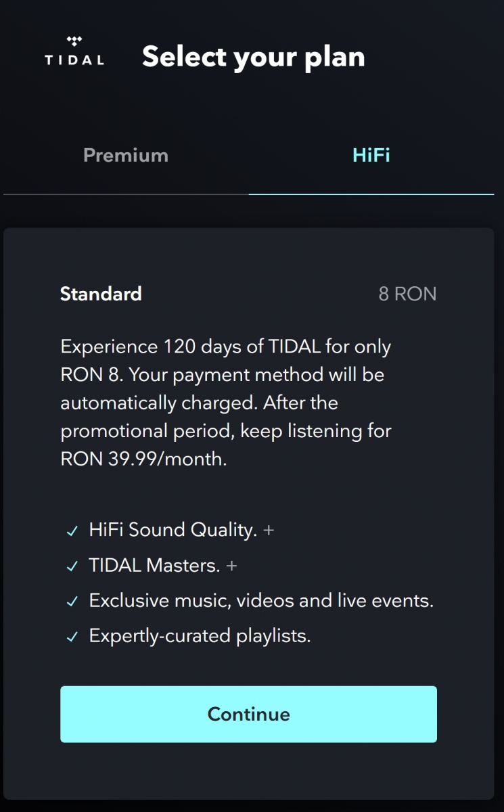Click the Exclusive music, videos and live events text

pyautogui.click(x=261, y=600)
